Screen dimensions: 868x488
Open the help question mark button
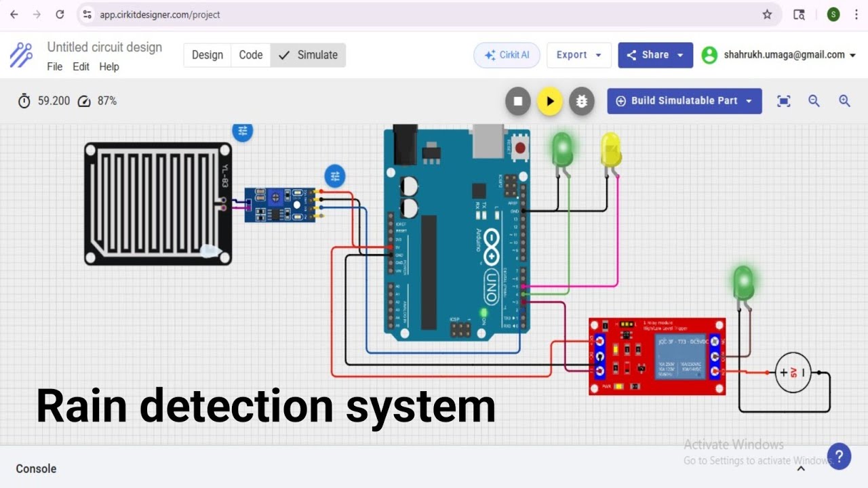tap(839, 456)
